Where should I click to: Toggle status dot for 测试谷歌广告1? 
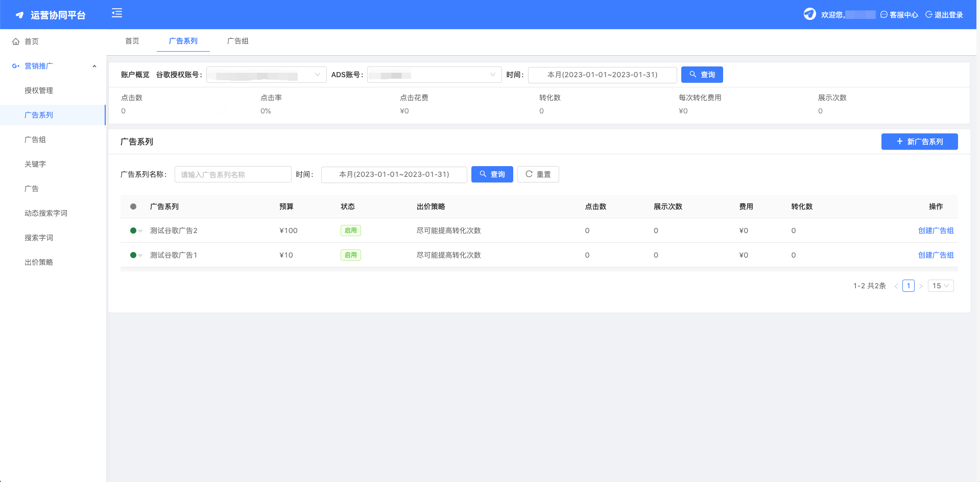[134, 255]
